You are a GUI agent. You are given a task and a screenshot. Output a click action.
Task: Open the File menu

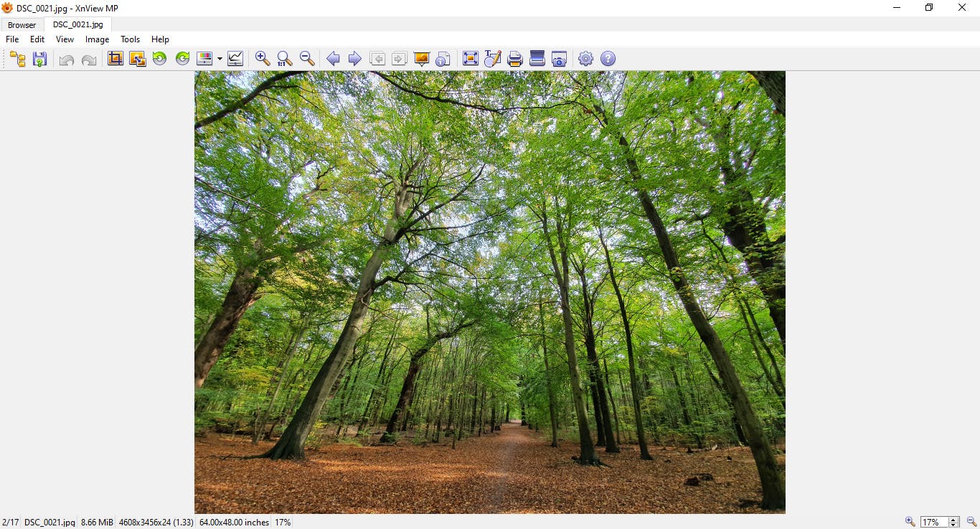(x=12, y=39)
